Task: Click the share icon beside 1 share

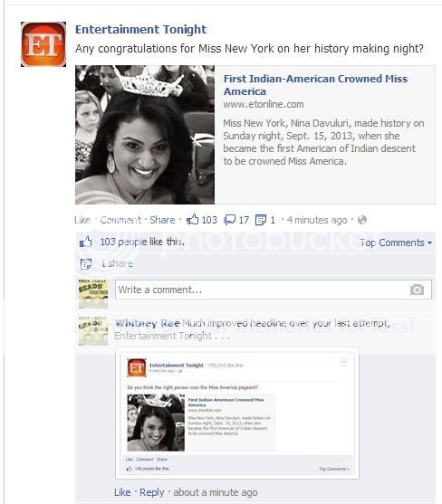Action: [x=85, y=264]
